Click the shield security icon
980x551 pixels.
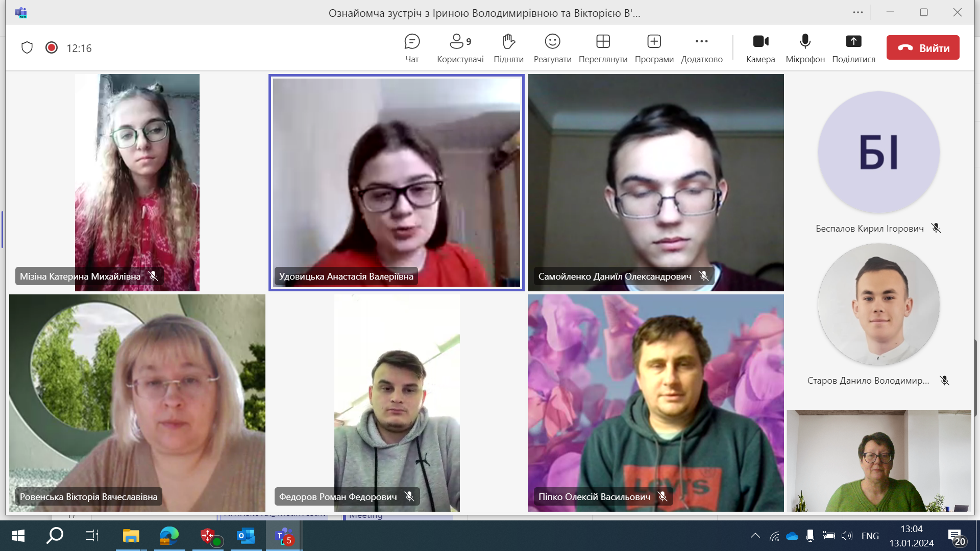click(x=27, y=48)
